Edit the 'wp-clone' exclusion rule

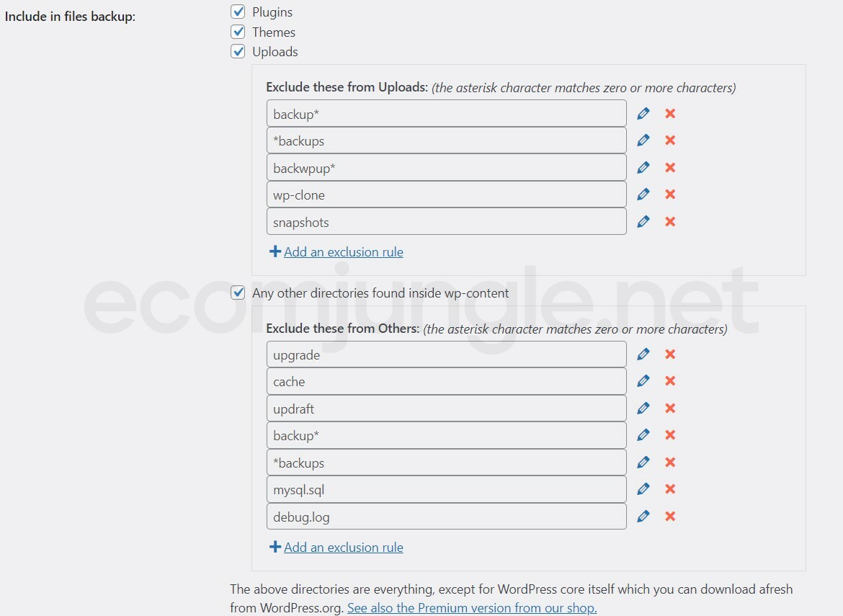(643, 194)
